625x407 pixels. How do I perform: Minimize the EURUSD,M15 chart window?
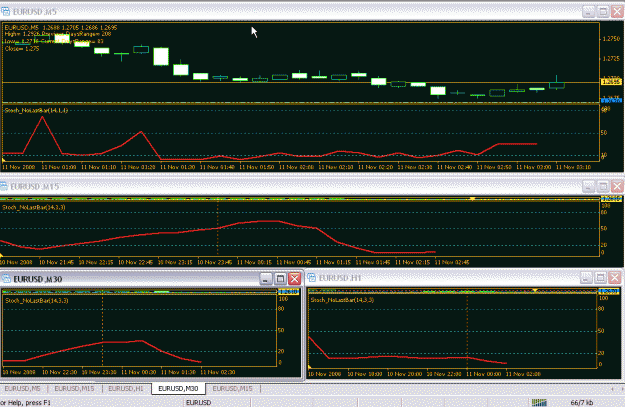click(588, 186)
